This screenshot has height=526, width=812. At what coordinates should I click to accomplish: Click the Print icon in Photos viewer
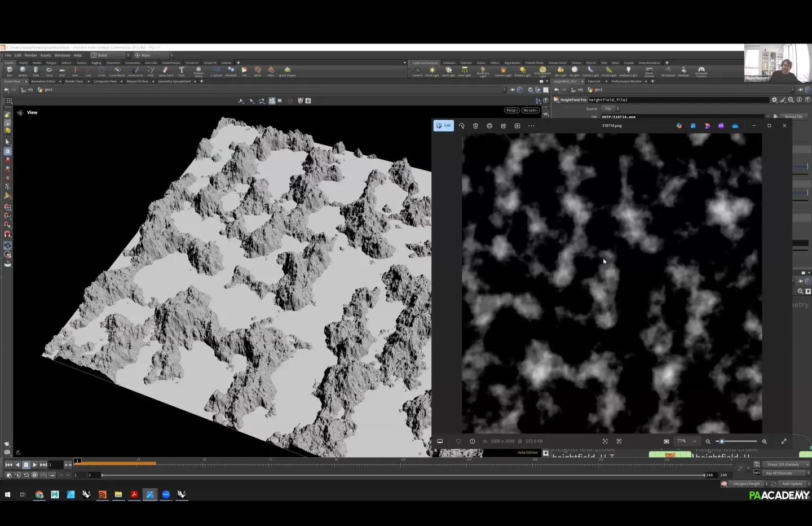[489, 126]
